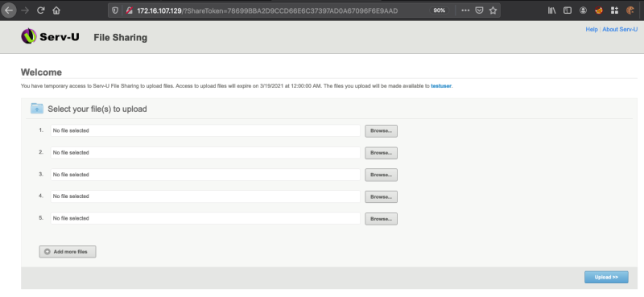The width and height of the screenshot is (644, 297).
Task: Open page actions three-dot menu
Action: click(465, 10)
